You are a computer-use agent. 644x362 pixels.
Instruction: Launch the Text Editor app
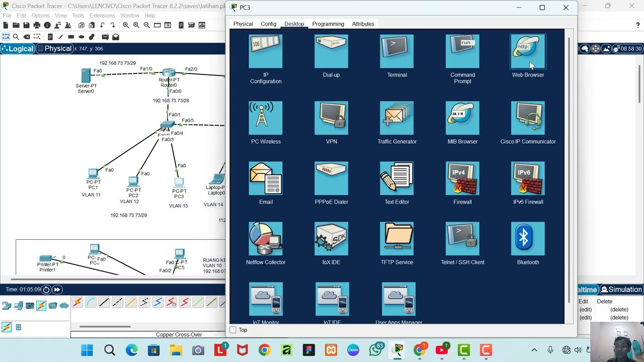pos(397,178)
